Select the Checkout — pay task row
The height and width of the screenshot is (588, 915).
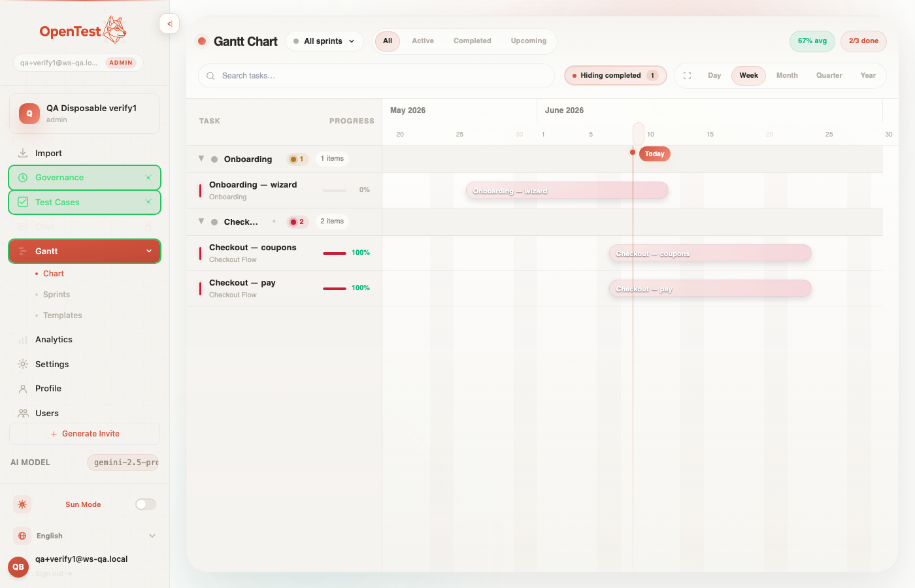pos(284,289)
